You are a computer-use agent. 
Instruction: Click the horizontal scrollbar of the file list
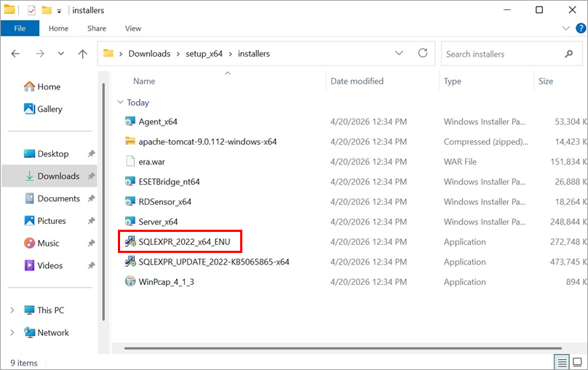(x=343, y=348)
